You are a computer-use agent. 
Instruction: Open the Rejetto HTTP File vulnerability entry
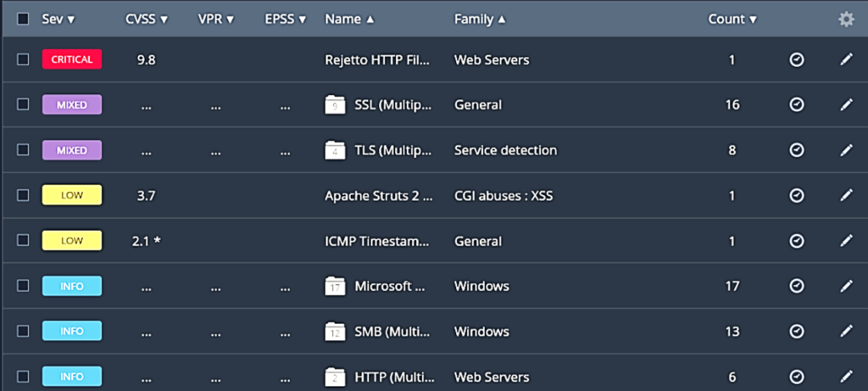377,59
